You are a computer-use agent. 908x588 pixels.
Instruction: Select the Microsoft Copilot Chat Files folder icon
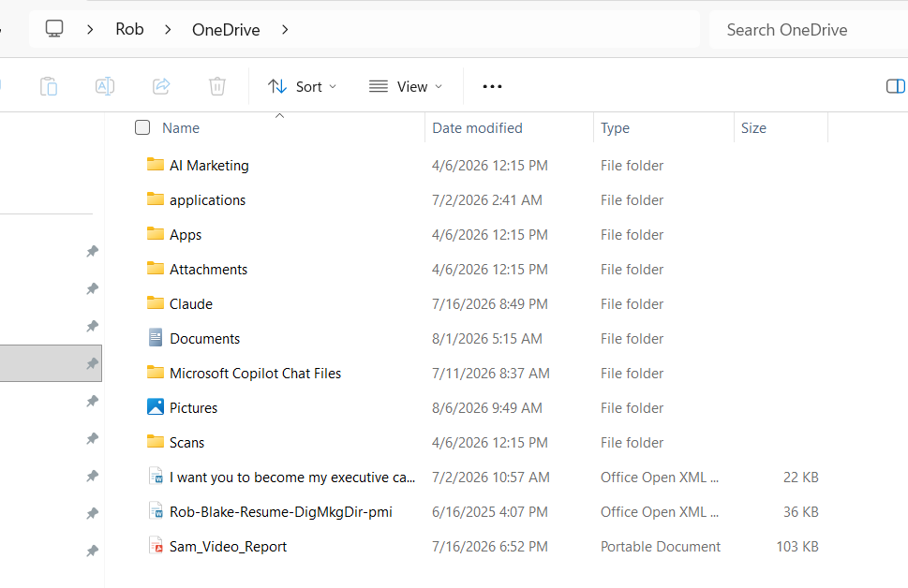point(156,372)
